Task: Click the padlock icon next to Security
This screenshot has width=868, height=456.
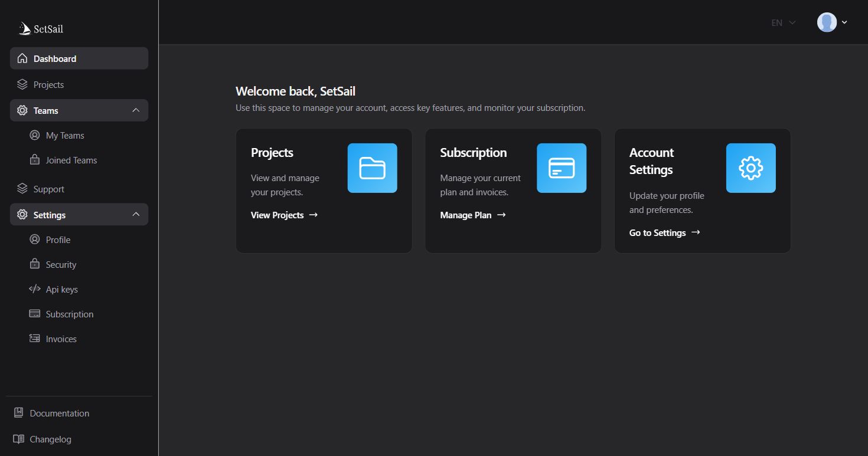Action: [35, 264]
